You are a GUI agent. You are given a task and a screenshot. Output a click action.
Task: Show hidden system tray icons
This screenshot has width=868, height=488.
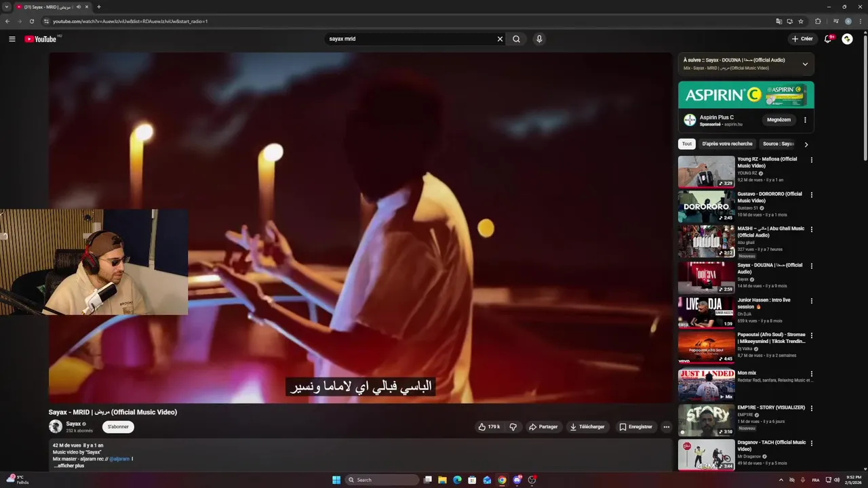click(781, 480)
